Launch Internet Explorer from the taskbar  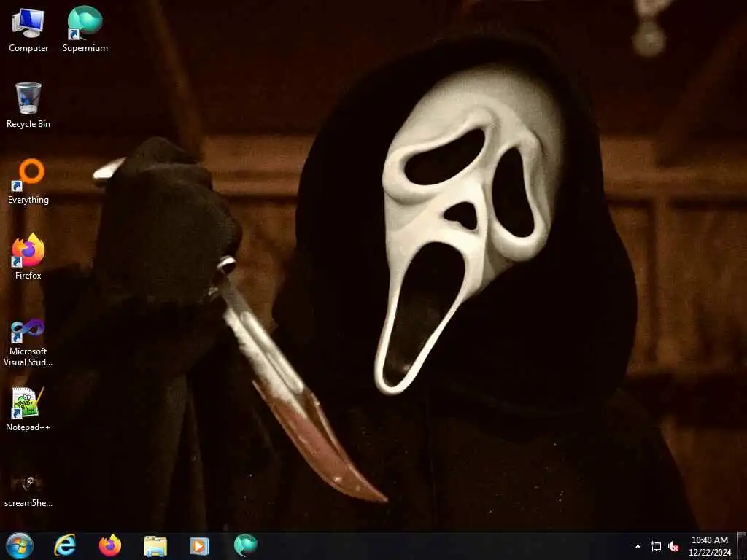pos(65,545)
